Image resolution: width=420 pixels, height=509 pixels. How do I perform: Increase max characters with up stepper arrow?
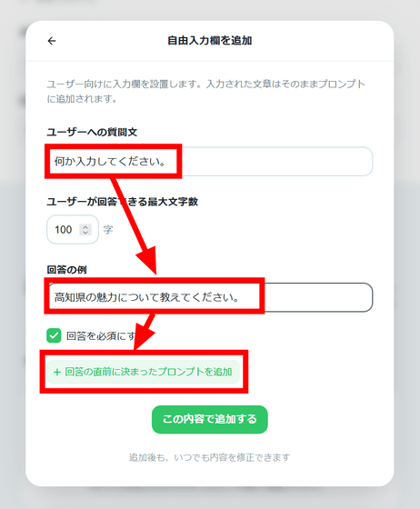pyautogui.click(x=85, y=227)
